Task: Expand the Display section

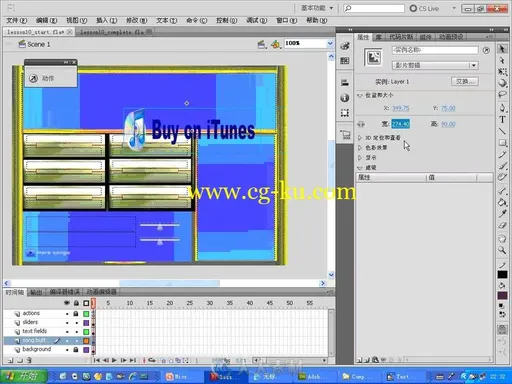Action: 360,157
